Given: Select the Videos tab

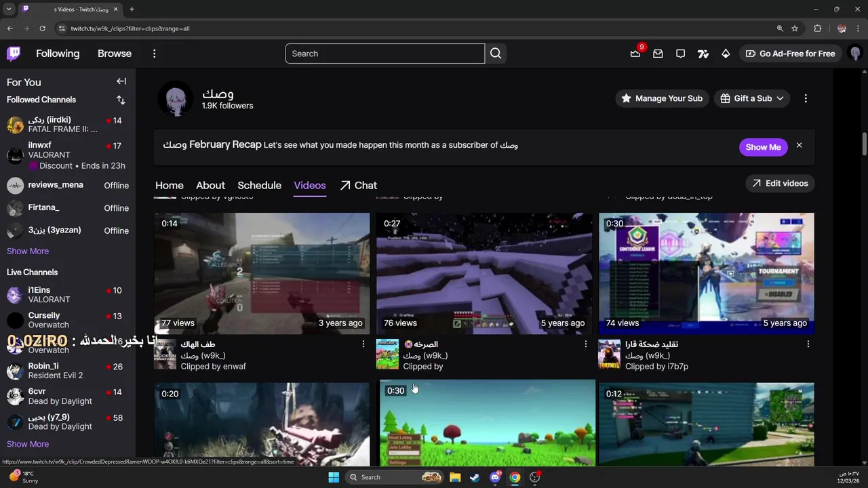Looking at the screenshot, I should point(310,185).
